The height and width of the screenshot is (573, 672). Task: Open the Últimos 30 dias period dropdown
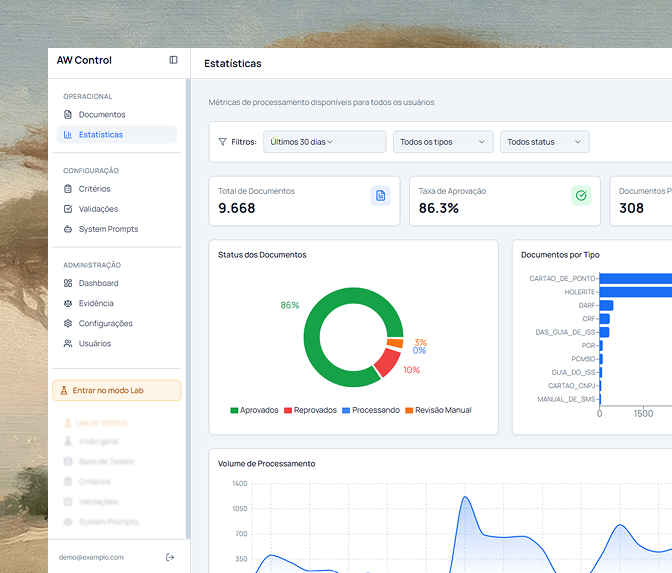click(324, 142)
